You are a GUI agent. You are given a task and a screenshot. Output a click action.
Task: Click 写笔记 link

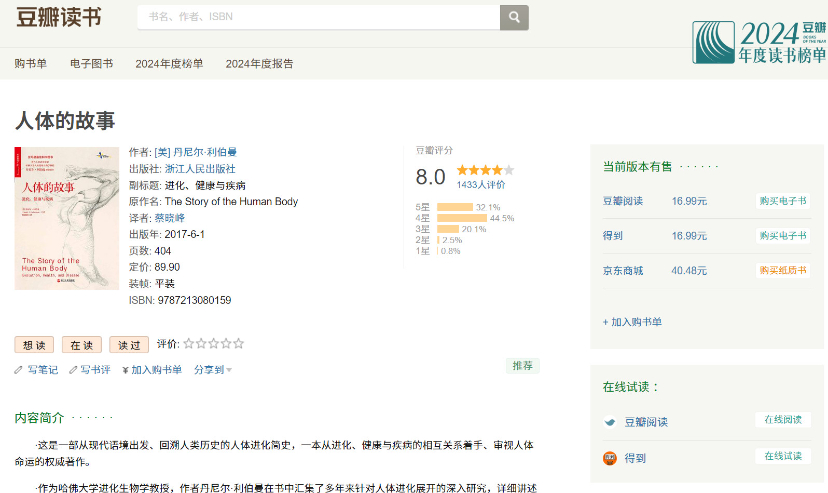[43, 370]
